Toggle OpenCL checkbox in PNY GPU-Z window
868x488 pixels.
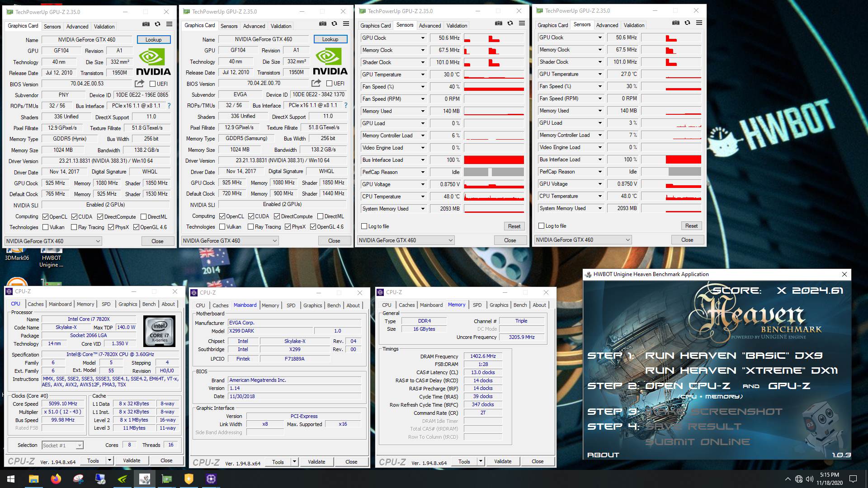pos(45,217)
